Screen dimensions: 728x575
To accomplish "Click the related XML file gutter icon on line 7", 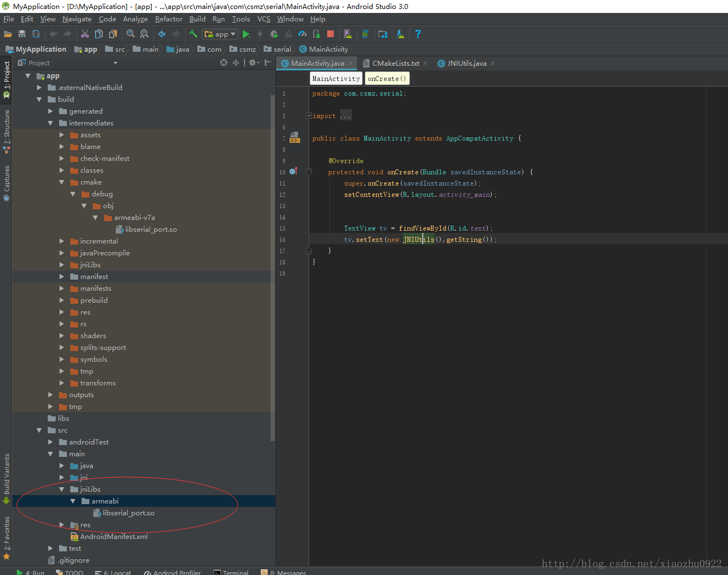I will 295,137.
